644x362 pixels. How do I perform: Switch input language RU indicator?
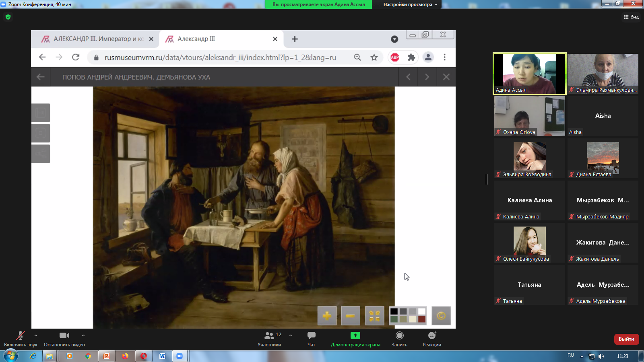tap(571, 355)
